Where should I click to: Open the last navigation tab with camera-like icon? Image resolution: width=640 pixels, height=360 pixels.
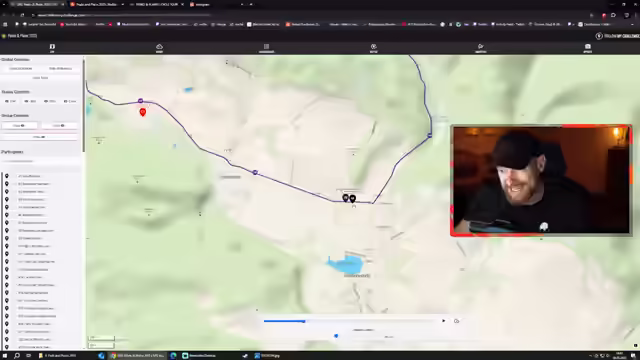click(587, 48)
